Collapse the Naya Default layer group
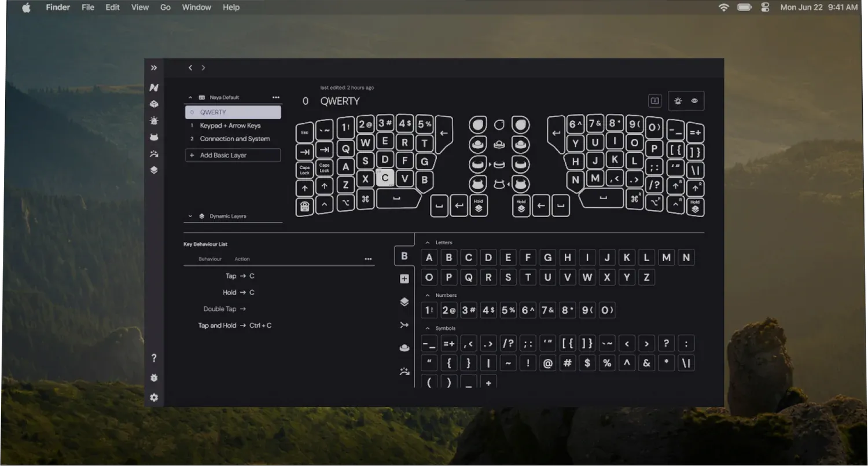This screenshot has width=868, height=466. pyautogui.click(x=190, y=98)
